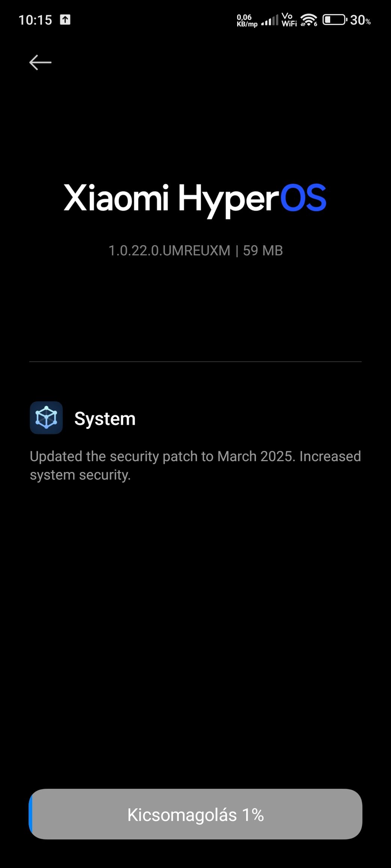The width and height of the screenshot is (391, 868).
Task: Tap the Xiaomi HyperOS logo
Action: click(195, 199)
